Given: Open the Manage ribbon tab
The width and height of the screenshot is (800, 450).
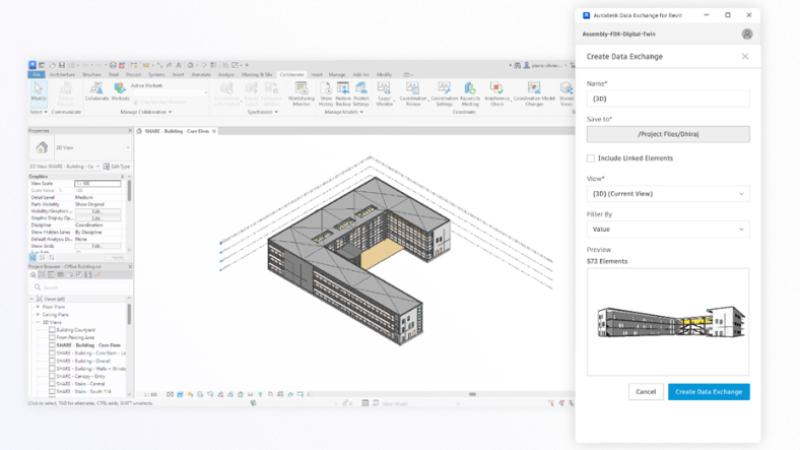Looking at the screenshot, I should (337, 74).
